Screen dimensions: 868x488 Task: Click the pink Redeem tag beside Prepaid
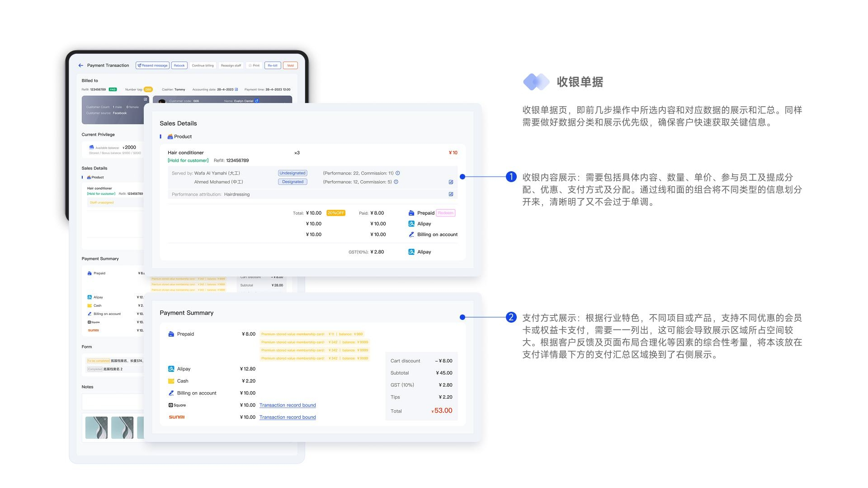446,213
